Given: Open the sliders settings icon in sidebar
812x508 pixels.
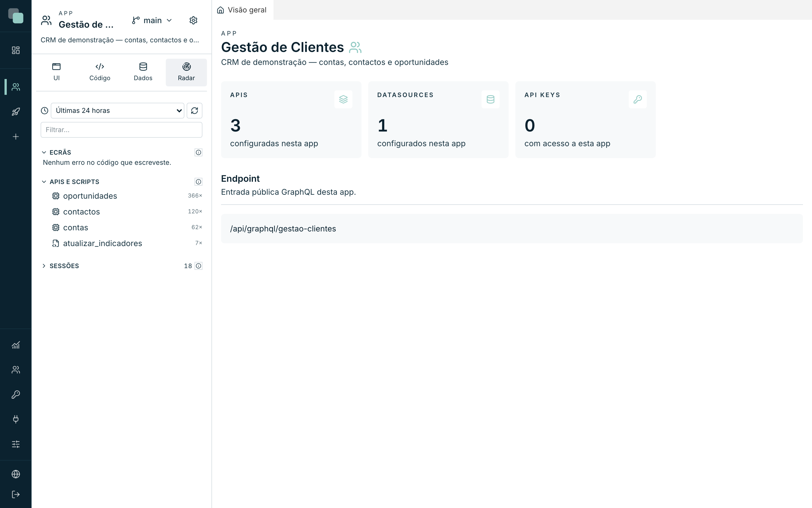Looking at the screenshot, I should tap(16, 444).
